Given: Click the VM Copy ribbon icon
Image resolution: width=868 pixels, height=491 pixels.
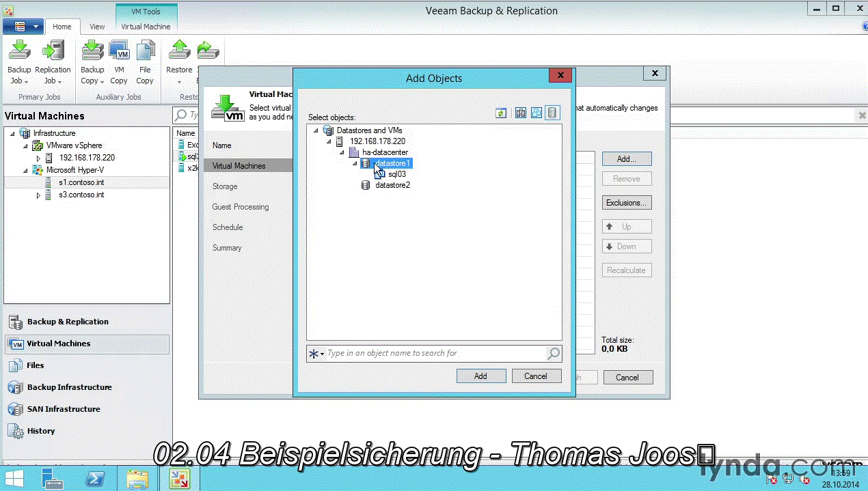Looking at the screenshot, I should (x=120, y=51).
